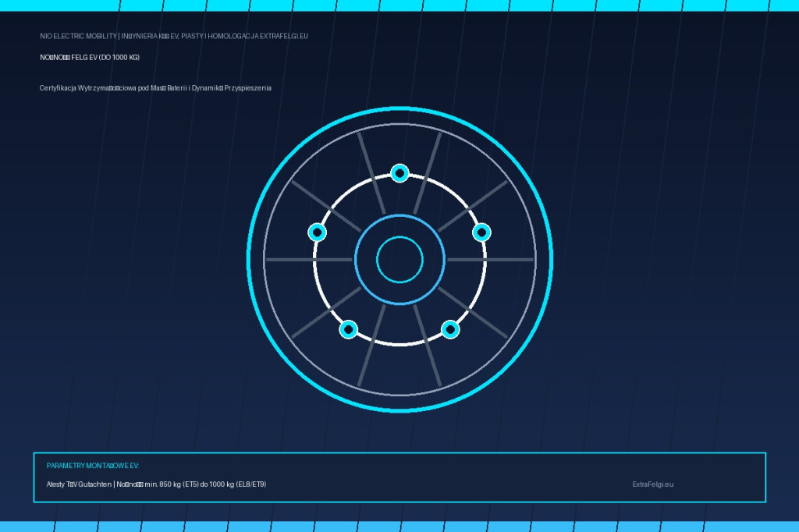Select the PARAMETRY heading in cyan
Viewport: 799px width, 532px height.
click(x=93, y=466)
